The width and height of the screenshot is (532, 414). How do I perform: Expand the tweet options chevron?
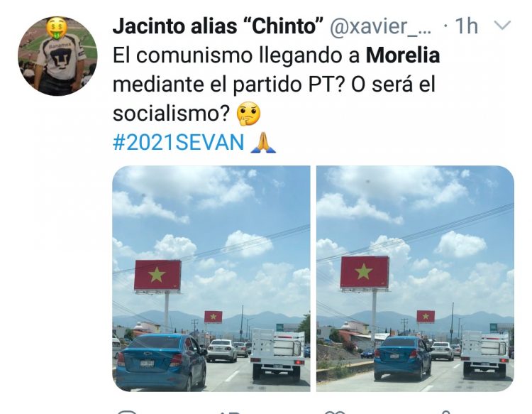[x=501, y=26]
